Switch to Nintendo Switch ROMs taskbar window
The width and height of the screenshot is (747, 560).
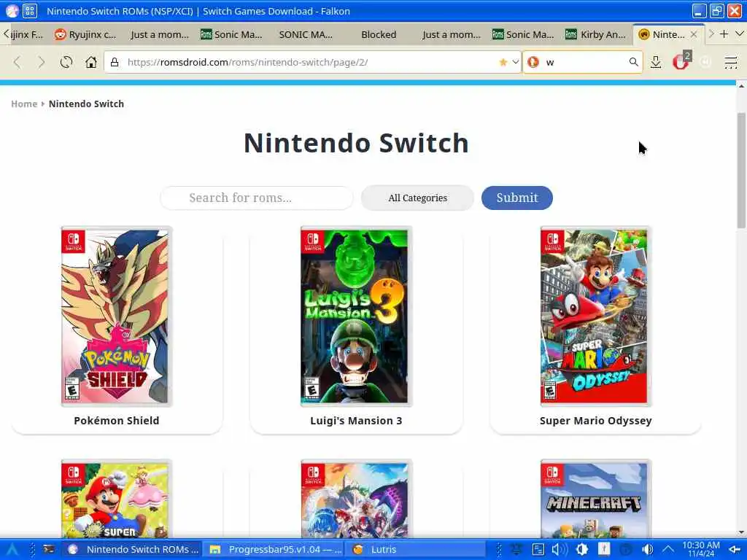133,550
